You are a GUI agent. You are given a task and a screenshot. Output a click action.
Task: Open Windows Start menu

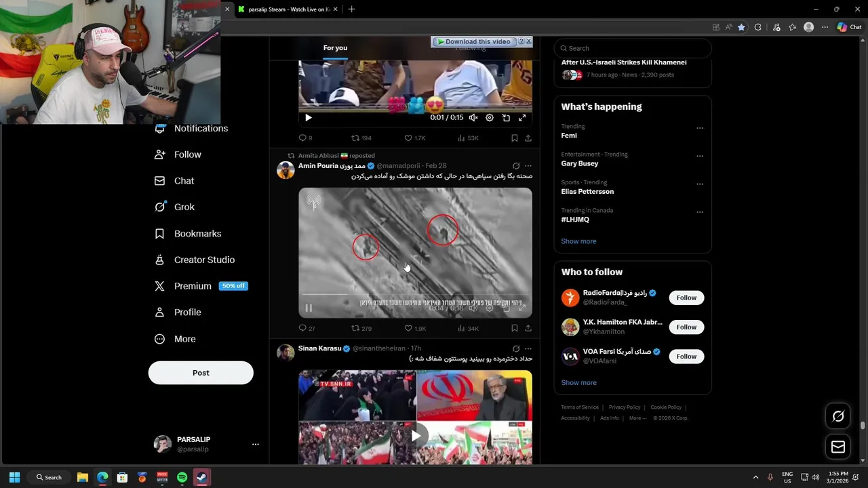tap(14, 477)
